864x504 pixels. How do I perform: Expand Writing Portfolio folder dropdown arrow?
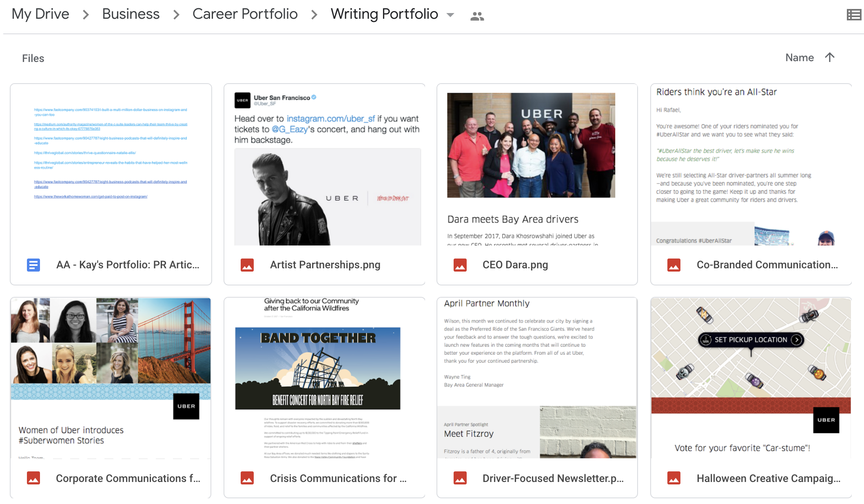click(x=450, y=15)
